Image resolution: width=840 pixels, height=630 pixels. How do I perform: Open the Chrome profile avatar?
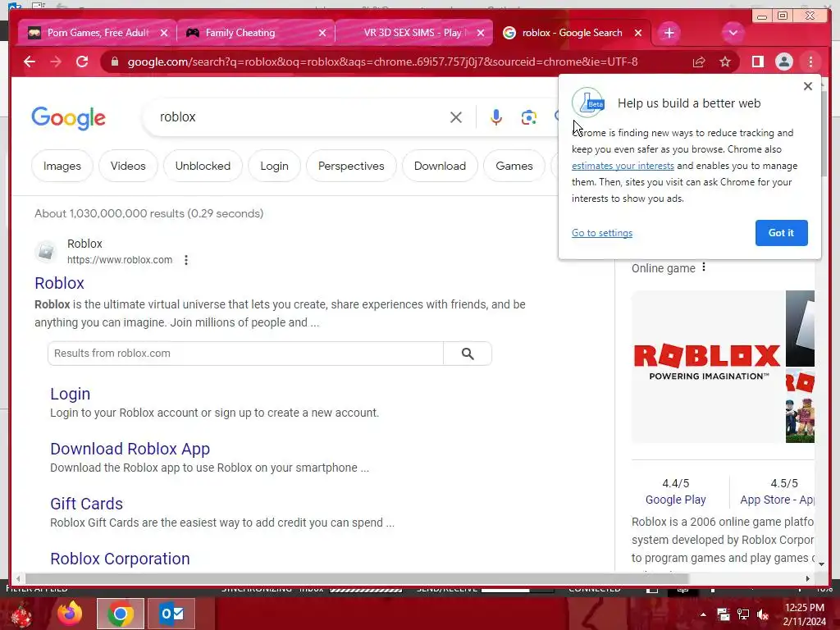click(783, 62)
